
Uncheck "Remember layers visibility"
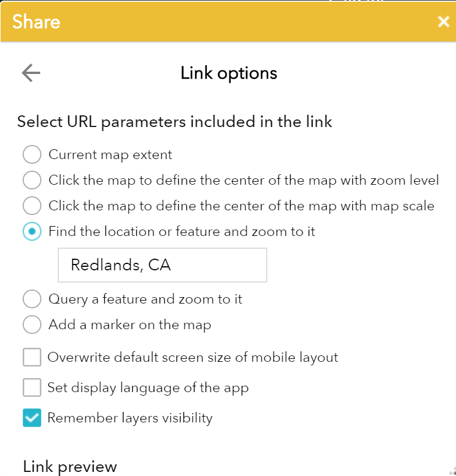(32, 418)
